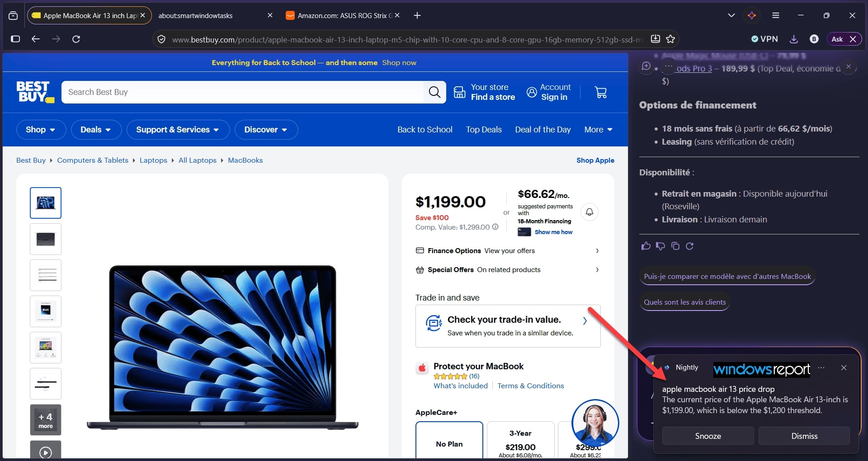The image size is (868, 461).
Task: Reload the Best Buy page
Action: point(76,39)
